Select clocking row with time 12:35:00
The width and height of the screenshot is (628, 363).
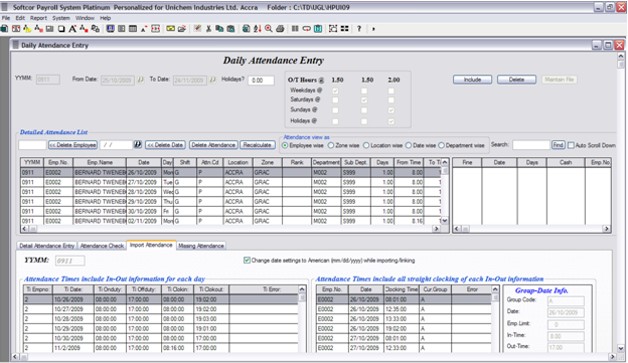point(404,309)
